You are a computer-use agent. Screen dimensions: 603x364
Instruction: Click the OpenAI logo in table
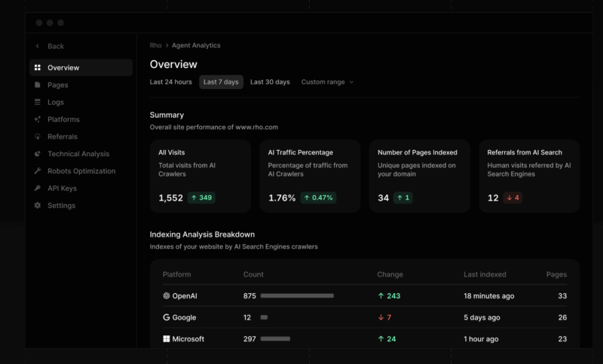[167, 296]
